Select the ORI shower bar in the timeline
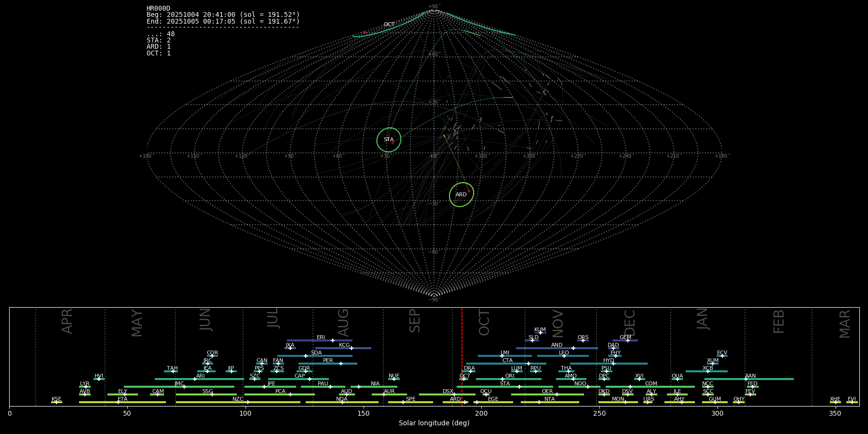Screen dimensions: 868x434 [508, 379]
